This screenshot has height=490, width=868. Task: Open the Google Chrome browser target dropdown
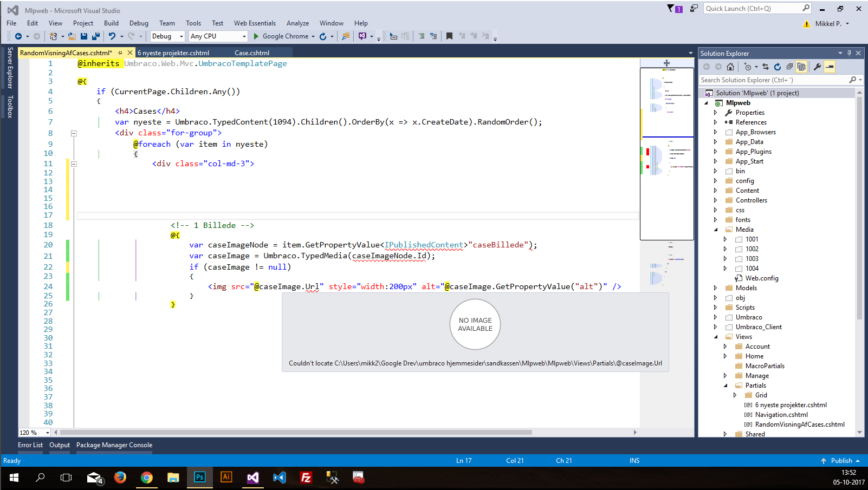click(x=313, y=36)
